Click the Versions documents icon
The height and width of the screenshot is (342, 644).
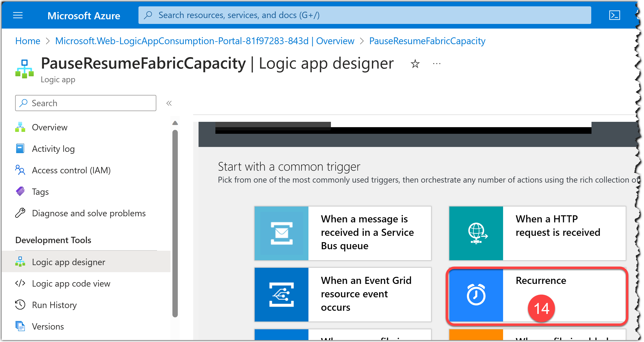click(20, 326)
